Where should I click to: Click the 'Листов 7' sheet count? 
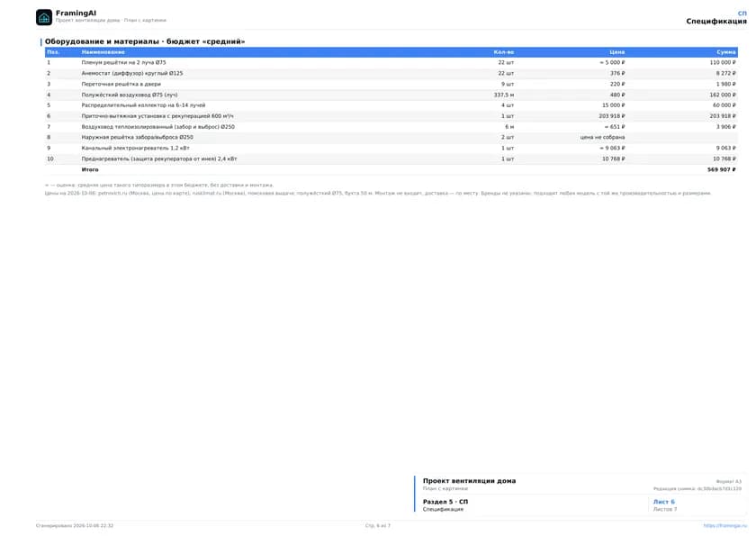click(665, 509)
